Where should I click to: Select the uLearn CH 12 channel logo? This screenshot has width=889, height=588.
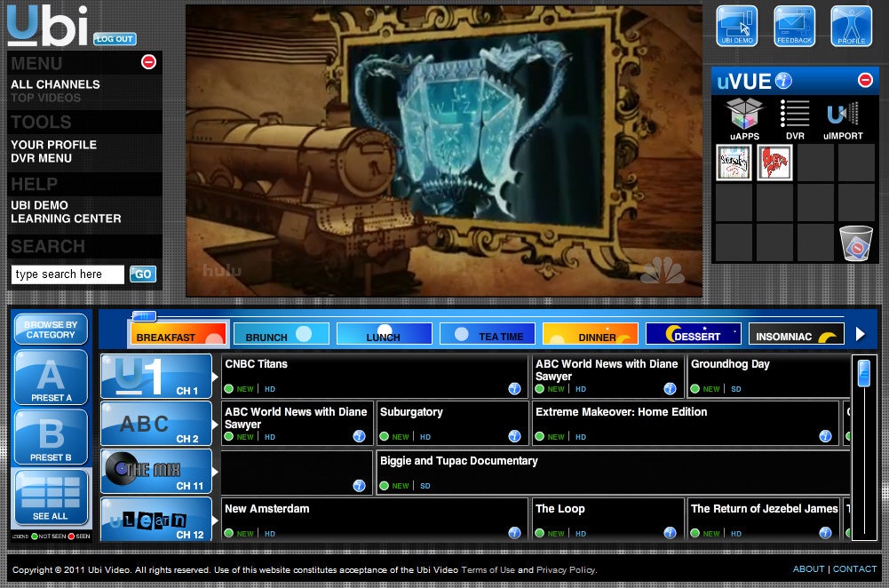tap(156, 519)
